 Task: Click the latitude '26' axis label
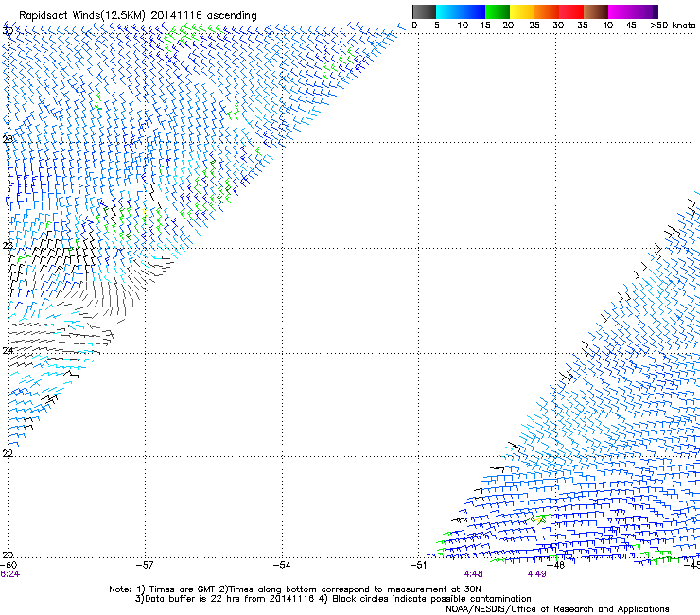coord(8,246)
